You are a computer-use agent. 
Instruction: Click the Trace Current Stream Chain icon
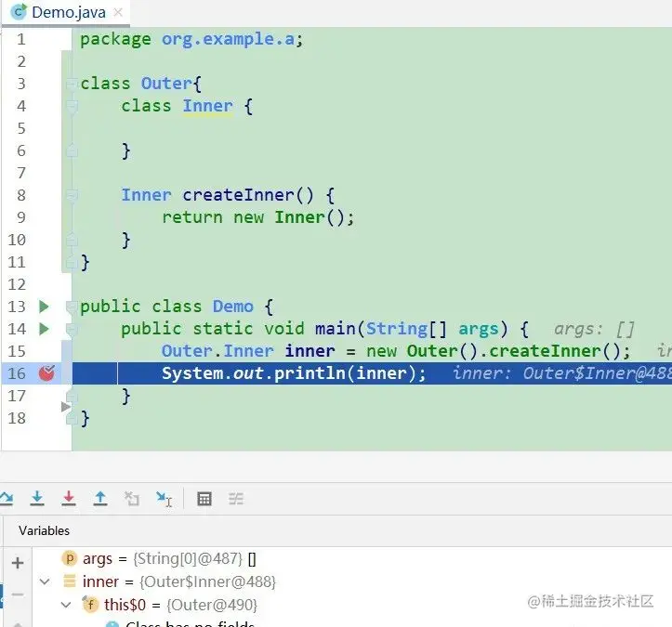click(236, 499)
